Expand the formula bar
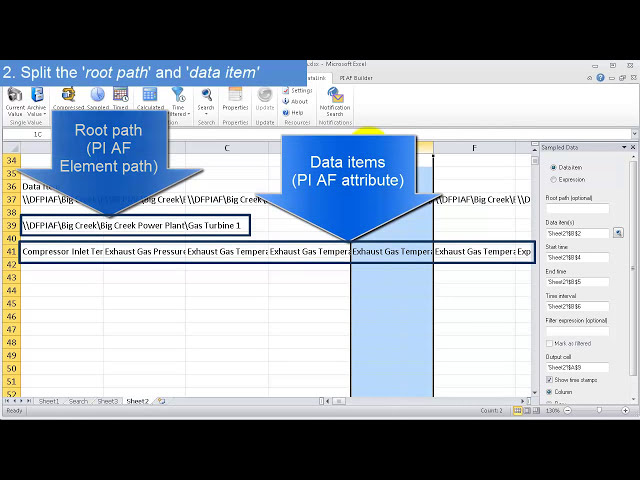 (634, 134)
